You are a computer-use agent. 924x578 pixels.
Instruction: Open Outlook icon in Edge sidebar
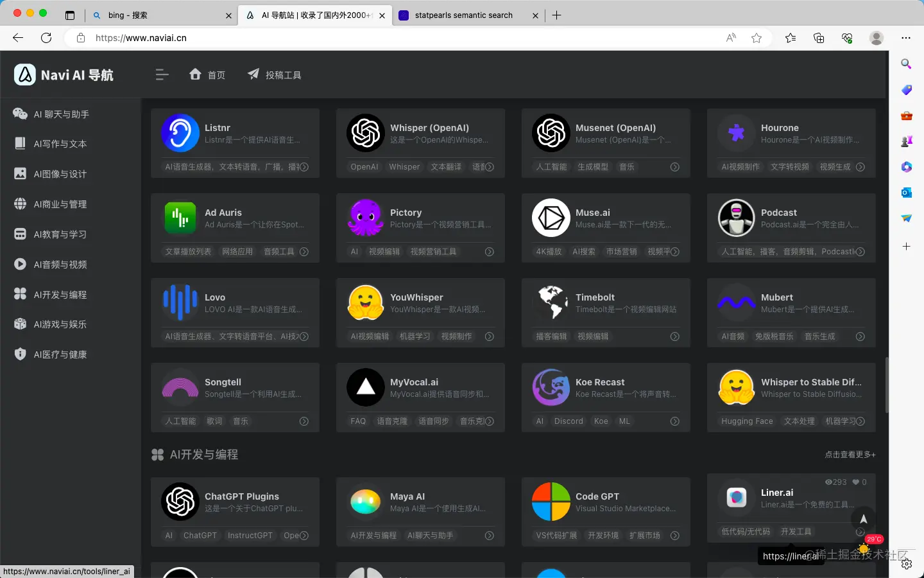pos(906,192)
